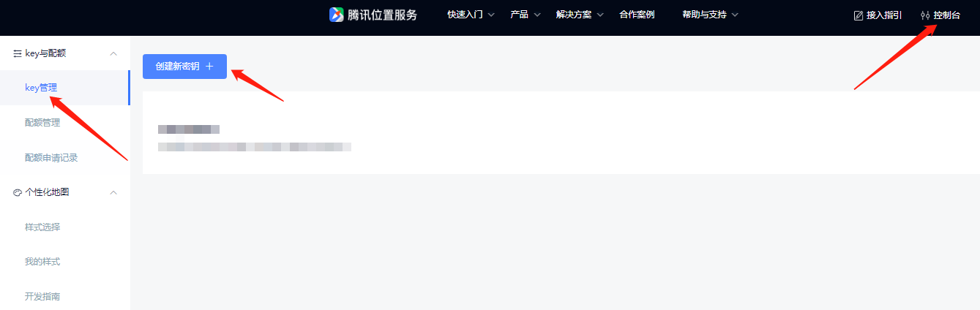This screenshot has height=310, width=980.
Task: Click the Tencent Location Service logo icon
Action: [336, 15]
